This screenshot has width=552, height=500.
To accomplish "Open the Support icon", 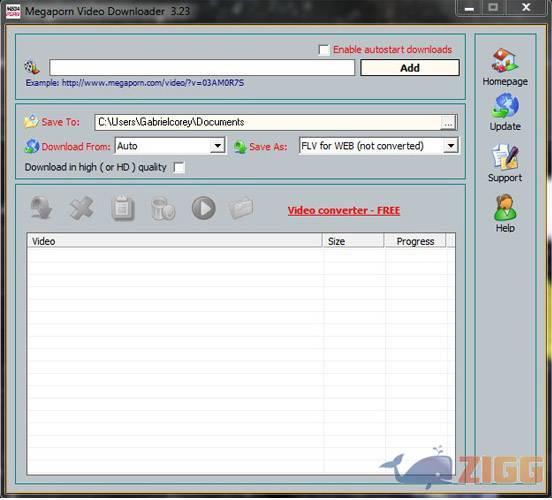I will point(505,157).
